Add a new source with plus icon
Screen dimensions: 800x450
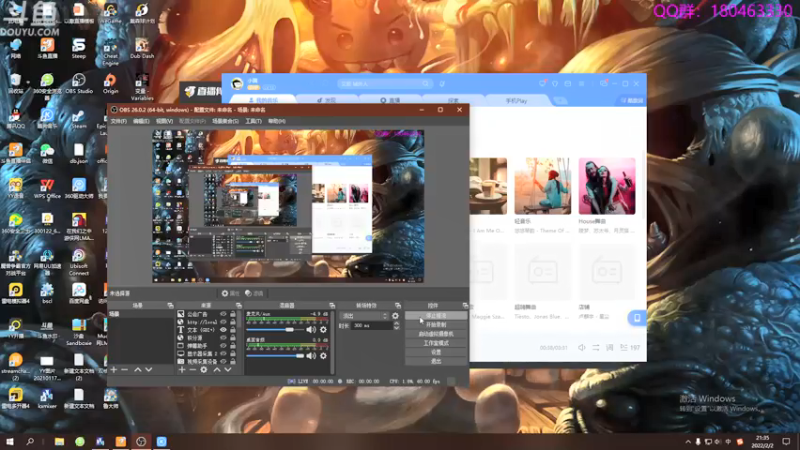pos(182,369)
